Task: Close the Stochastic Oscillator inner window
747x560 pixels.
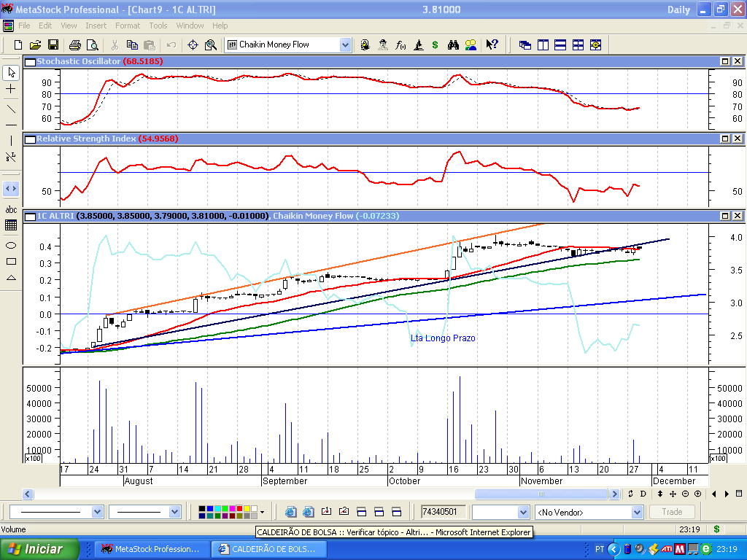Action: [738, 61]
